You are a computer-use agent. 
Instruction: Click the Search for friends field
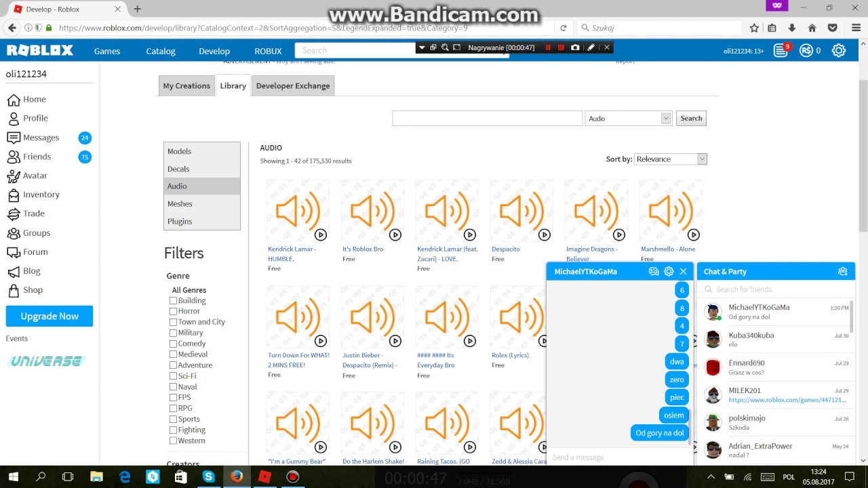pyautogui.click(x=775, y=289)
